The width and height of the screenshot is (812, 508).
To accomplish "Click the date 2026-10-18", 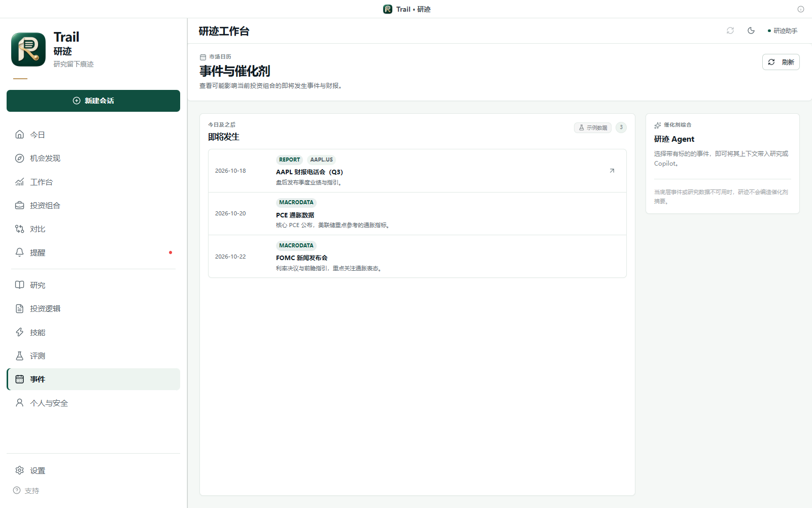I will tap(230, 171).
